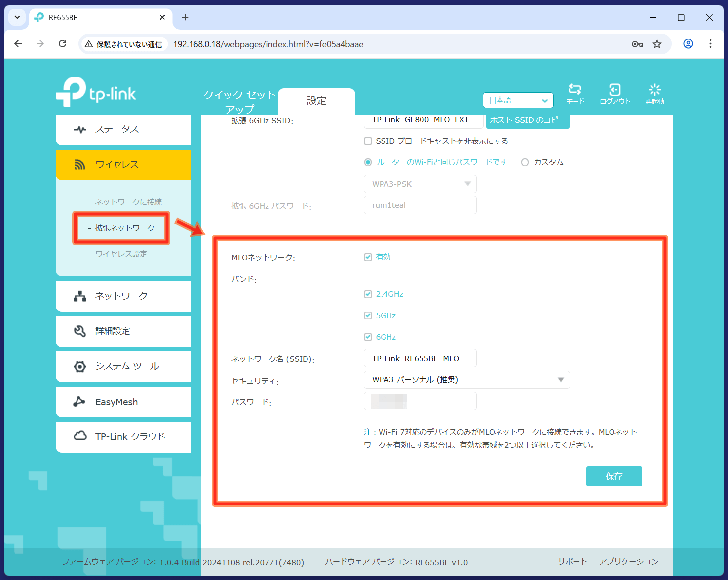The width and height of the screenshot is (728, 580).
Task: Toggle the 2.4GHz band checkbox
Action: [x=368, y=294]
